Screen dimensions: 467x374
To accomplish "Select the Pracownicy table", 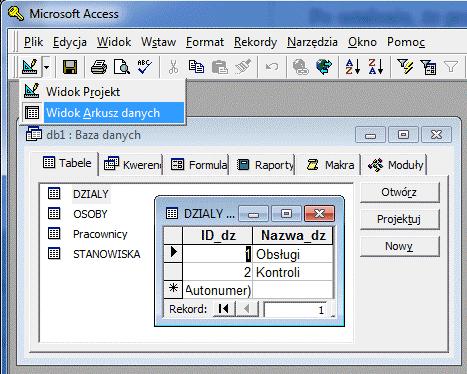I will point(100,234).
